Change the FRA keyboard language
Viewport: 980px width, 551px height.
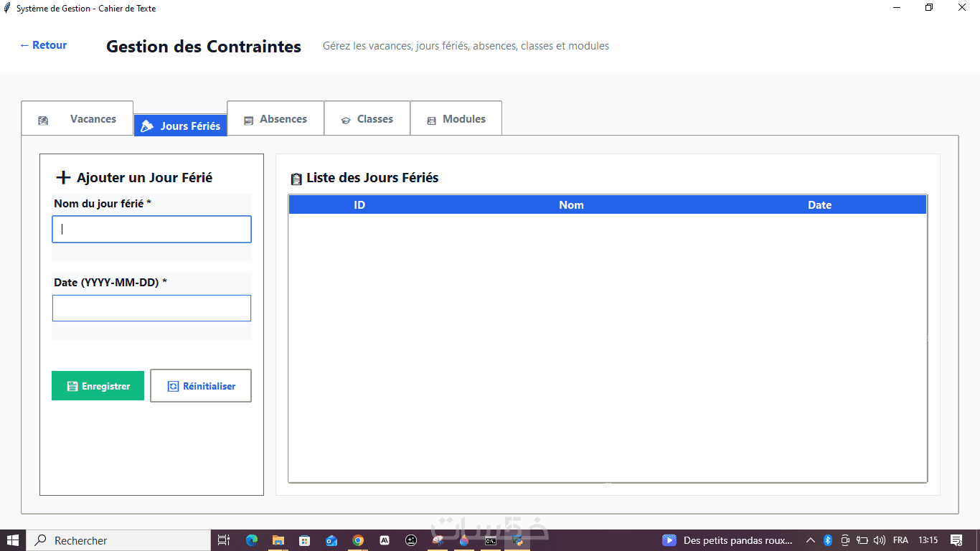click(900, 540)
